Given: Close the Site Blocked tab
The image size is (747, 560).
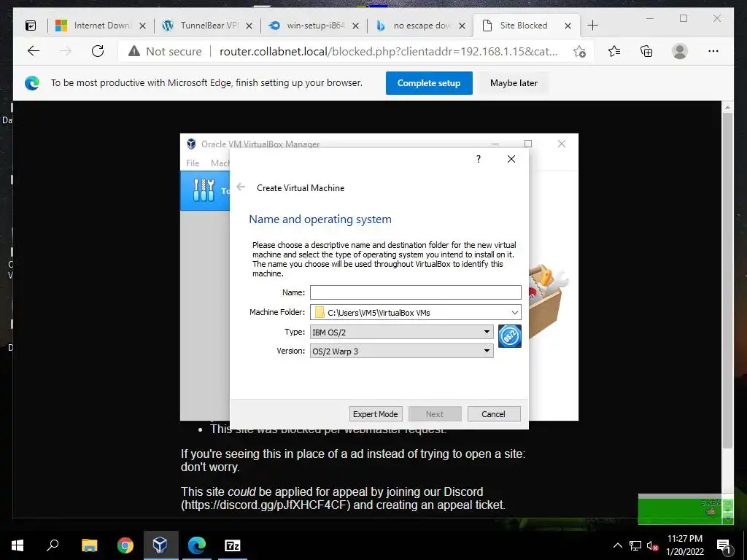Looking at the screenshot, I should [x=568, y=26].
